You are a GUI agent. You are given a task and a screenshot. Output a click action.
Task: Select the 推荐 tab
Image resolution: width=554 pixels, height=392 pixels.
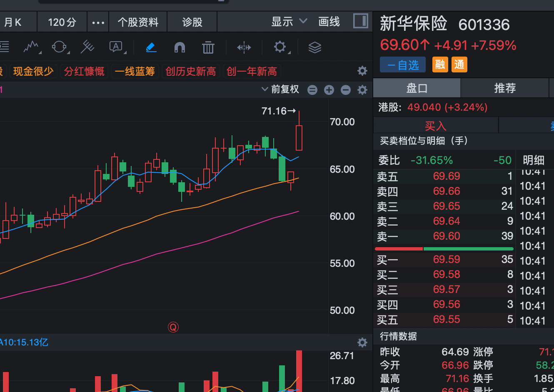click(505, 88)
